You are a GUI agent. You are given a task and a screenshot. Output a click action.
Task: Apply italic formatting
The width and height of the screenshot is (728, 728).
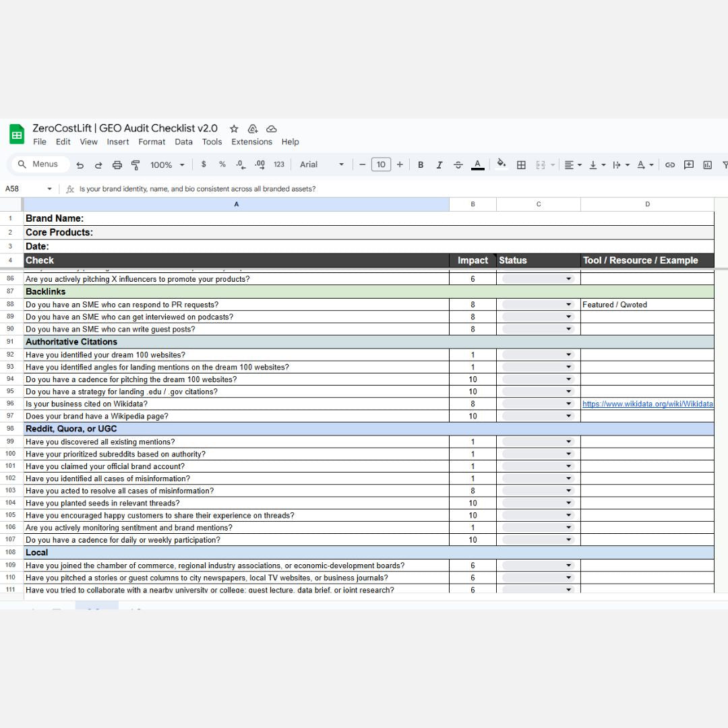(439, 165)
